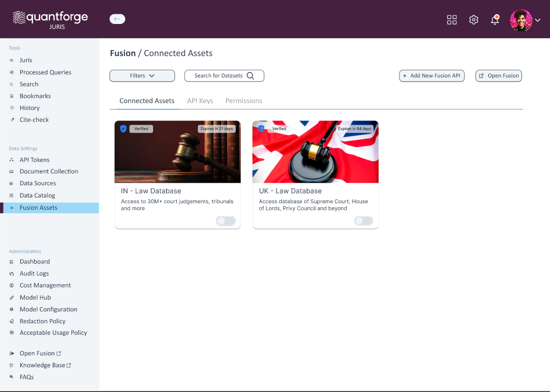This screenshot has width=550, height=392.
Task: Click the back arrow button in header
Action: coord(117,19)
